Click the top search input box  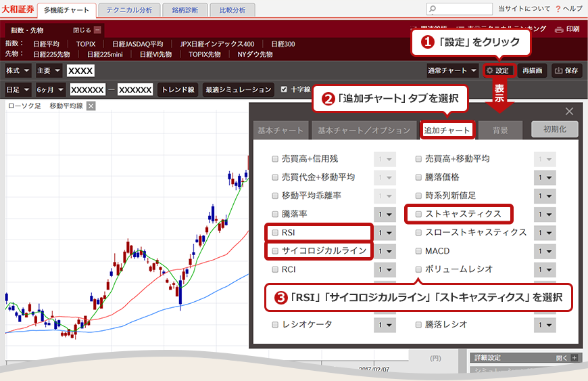tap(460, 9)
